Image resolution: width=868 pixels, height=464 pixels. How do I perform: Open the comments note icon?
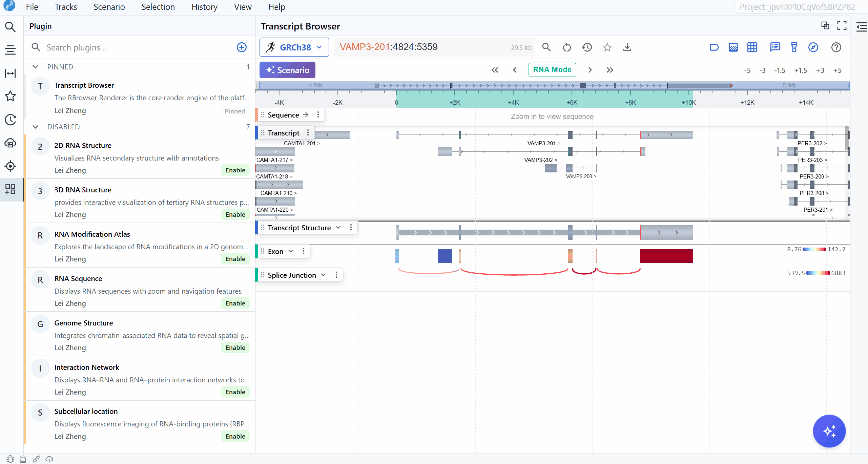tap(775, 47)
